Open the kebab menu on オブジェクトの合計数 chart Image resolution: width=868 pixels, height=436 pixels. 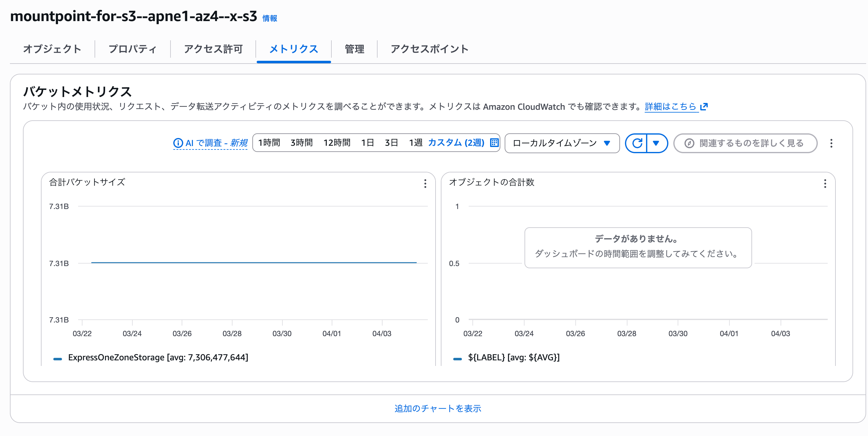[x=826, y=184]
